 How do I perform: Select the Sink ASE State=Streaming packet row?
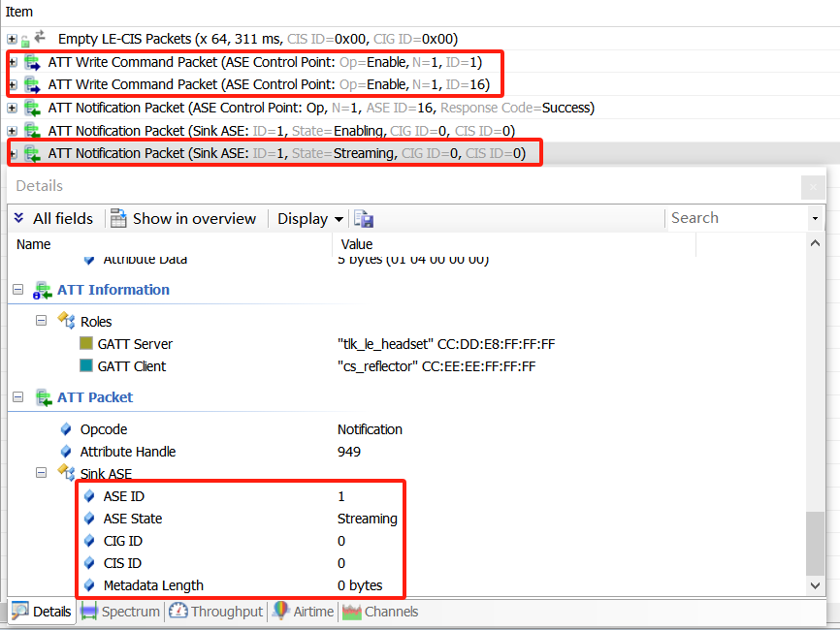tap(420, 153)
